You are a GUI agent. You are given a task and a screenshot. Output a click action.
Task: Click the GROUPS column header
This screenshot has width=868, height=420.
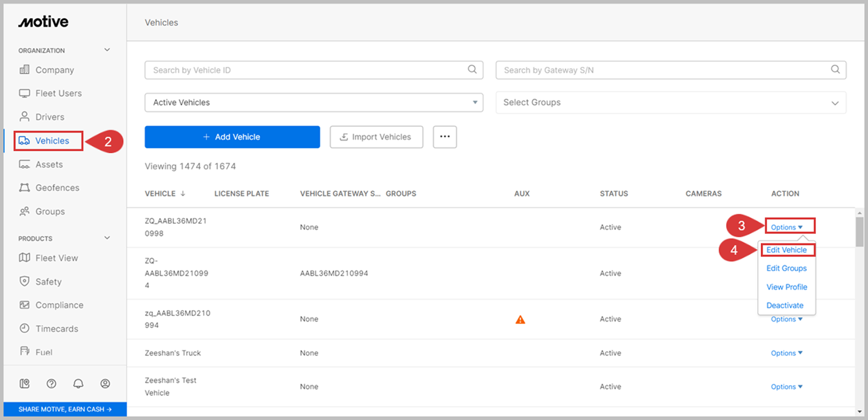pyautogui.click(x=401, y=193)
